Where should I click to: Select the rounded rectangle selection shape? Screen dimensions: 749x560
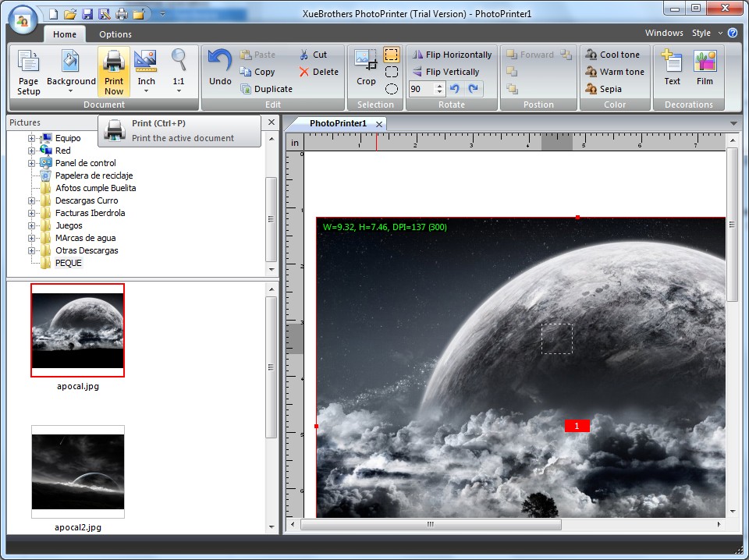[391, 72]
